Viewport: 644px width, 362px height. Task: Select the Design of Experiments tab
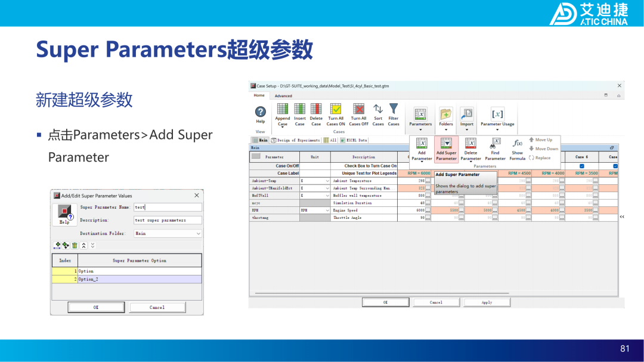coord(295,140)
